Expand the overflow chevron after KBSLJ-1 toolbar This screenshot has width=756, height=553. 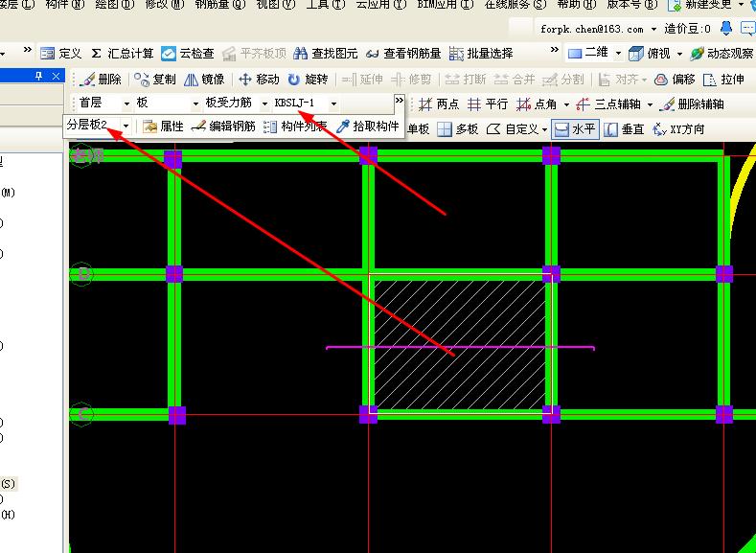coord(400,100)
